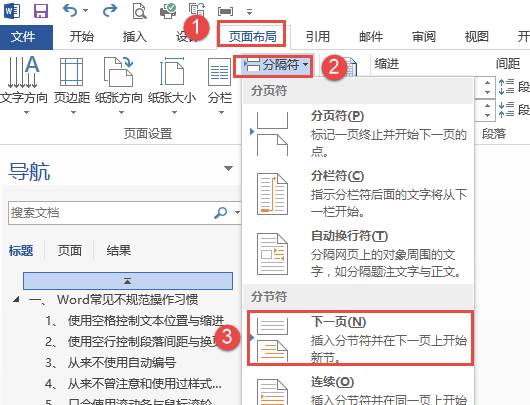Select the 标题 headings navigation tab
This screenshot has width=530, height=405.
[x=21, y=251]
